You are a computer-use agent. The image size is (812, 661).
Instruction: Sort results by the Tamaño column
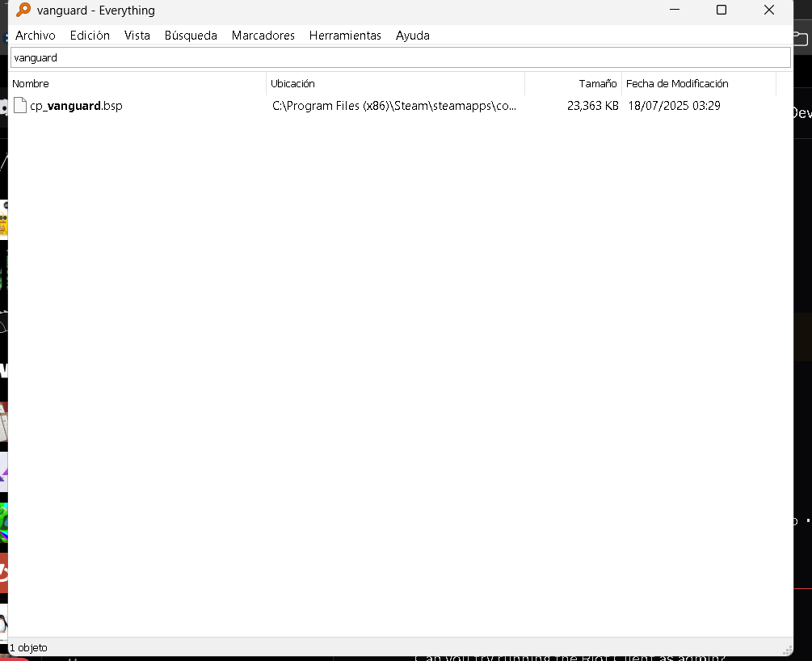[574, 83]
